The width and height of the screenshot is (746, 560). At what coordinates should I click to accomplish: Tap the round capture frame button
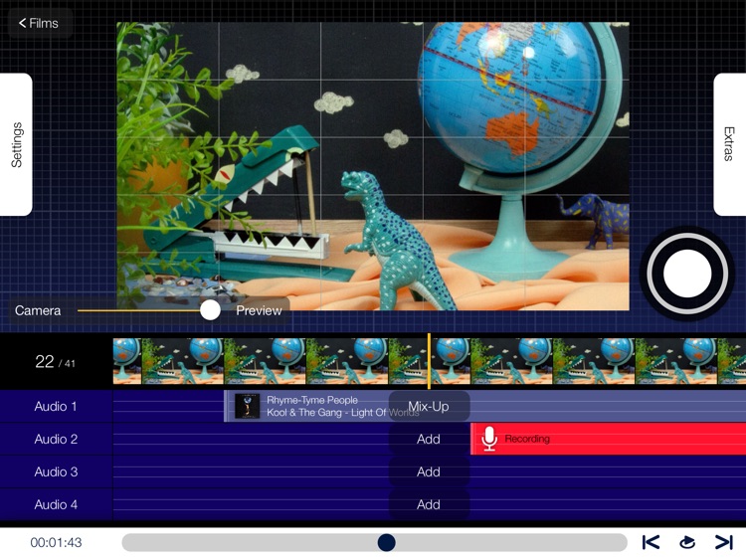click(687, 274)
